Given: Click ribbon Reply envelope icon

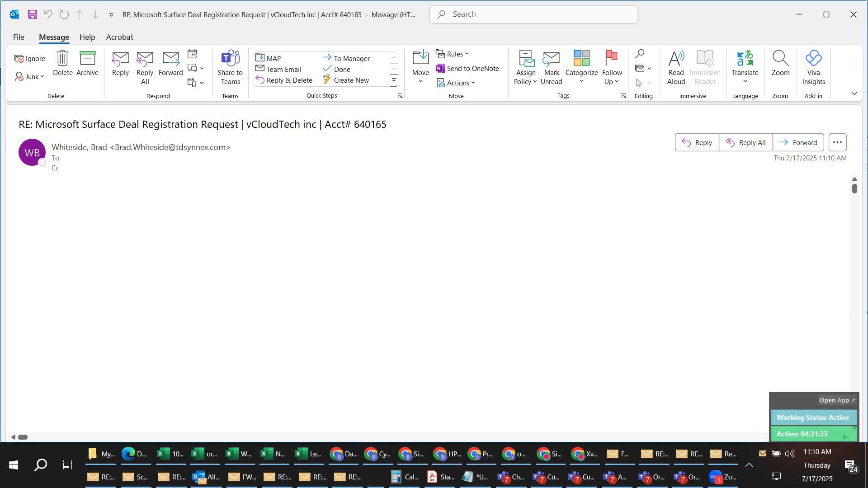Looking at the screenshot, I should point(120,63).
